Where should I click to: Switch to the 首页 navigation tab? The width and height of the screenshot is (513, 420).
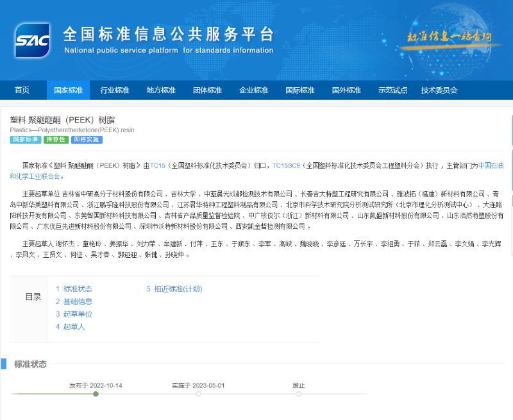tap(22, 90)
